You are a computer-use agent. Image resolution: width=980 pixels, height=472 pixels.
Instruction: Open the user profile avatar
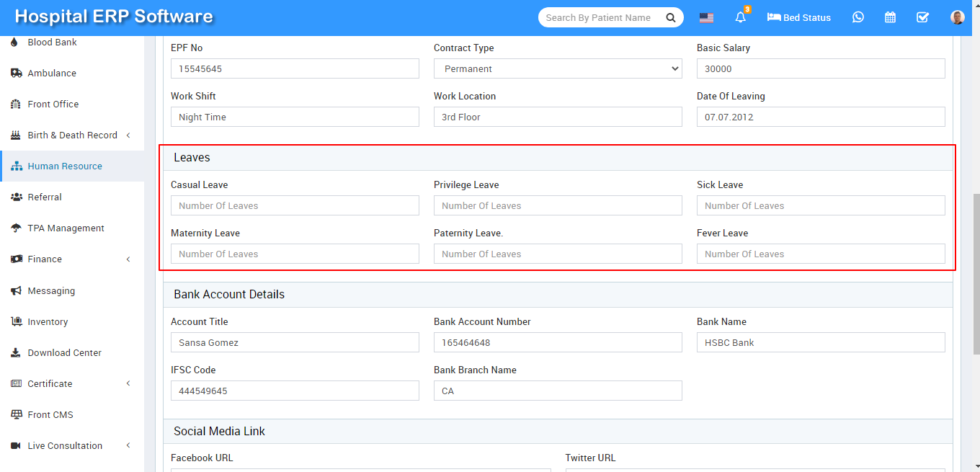(957, 17)
